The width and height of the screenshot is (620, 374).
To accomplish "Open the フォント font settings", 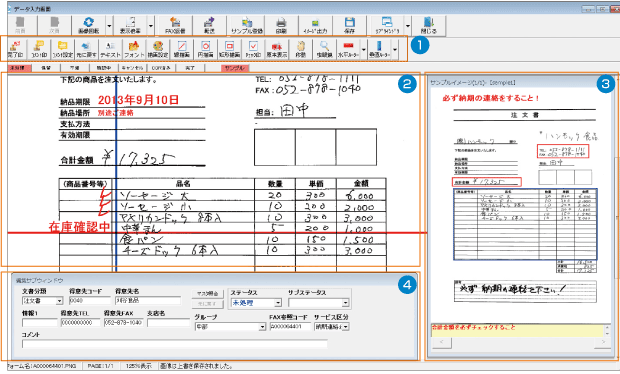I will click(134, 49).
